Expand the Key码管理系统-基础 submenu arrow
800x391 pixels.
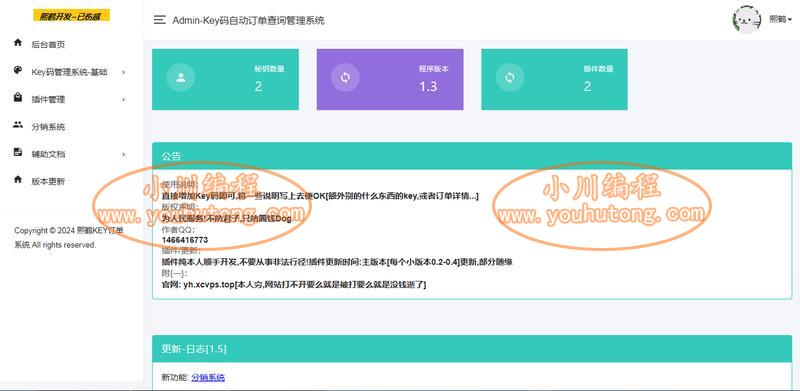tap(123, 72)
